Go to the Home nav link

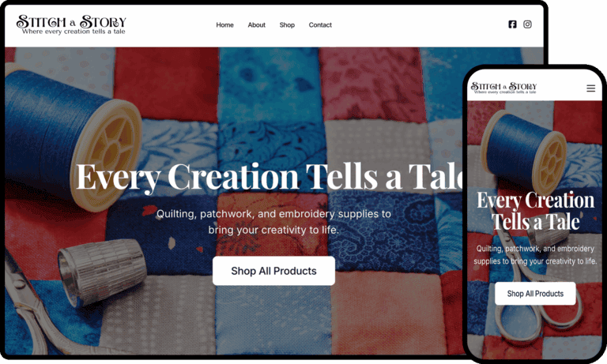point(225,24)
